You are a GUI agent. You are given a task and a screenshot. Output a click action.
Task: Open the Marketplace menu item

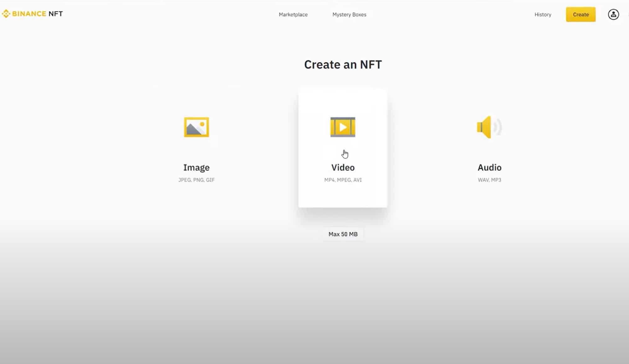point(293,14)
